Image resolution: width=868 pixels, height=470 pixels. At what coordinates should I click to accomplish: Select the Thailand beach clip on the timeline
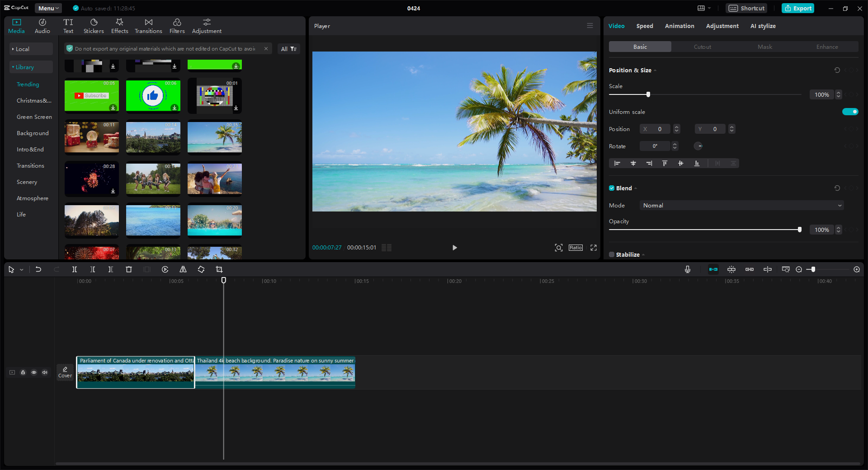click(x=275, y=372)
